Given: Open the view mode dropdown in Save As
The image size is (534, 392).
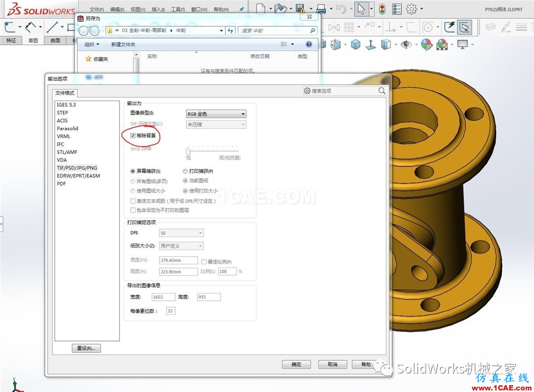Looking at the screenshot, I should tap(293, 44).
